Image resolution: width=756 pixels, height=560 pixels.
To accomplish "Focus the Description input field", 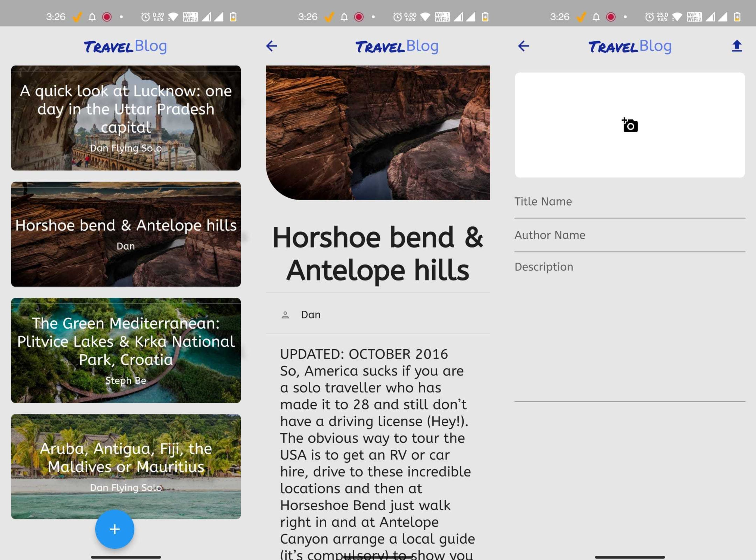I will 628,267.
